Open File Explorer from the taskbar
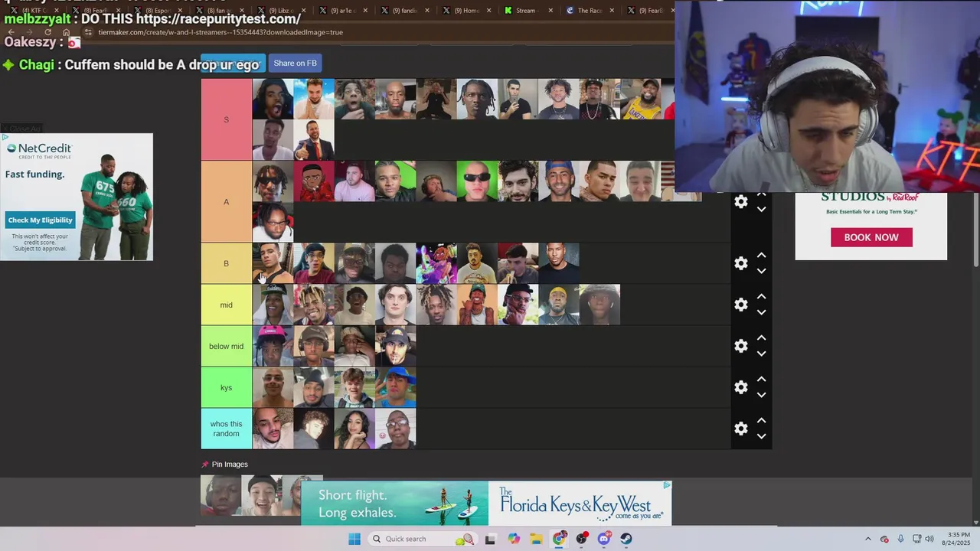Image resolution: width=980 pixels, height=551 pixels. tap(536, 539)
